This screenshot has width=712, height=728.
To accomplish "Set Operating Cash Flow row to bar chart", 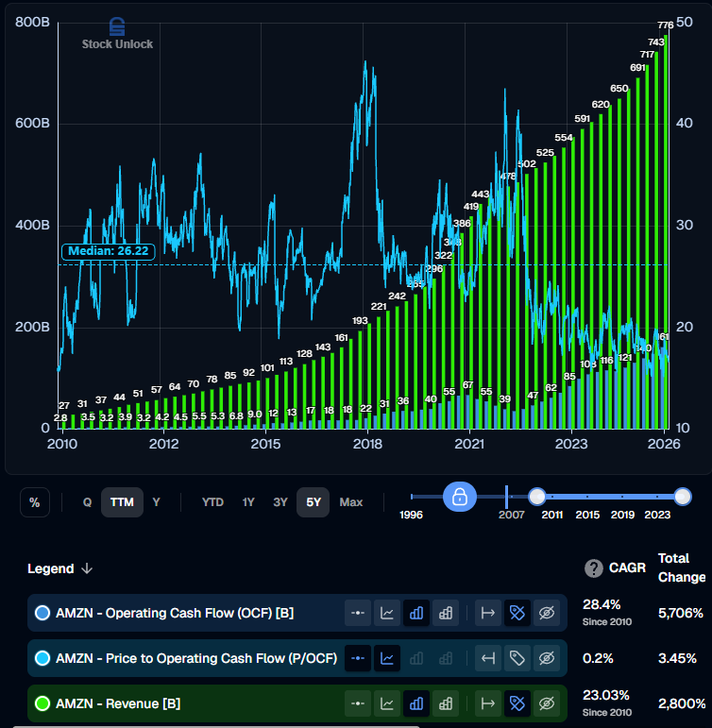I will point(416,613).
